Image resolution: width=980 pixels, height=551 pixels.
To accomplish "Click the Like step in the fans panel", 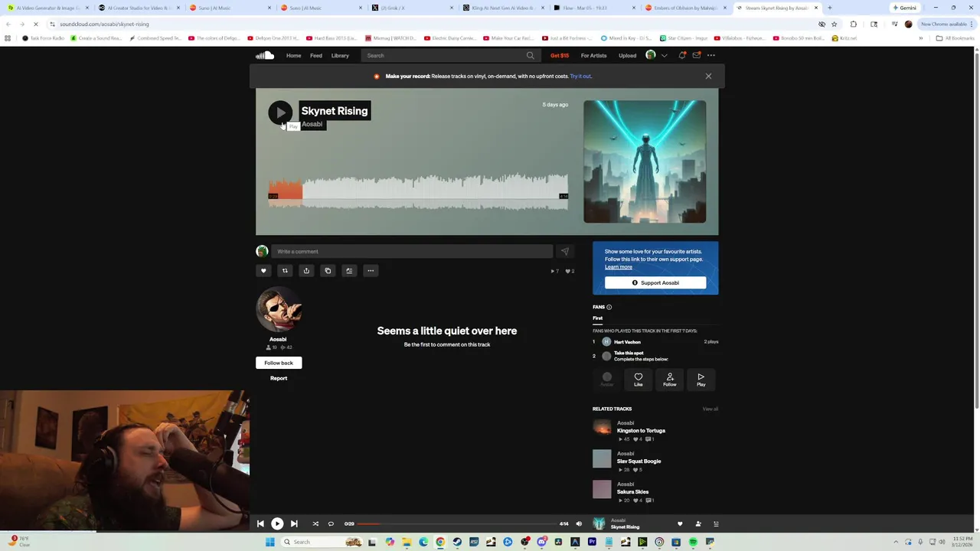I will pyautogui.click(x=639, y=380).
